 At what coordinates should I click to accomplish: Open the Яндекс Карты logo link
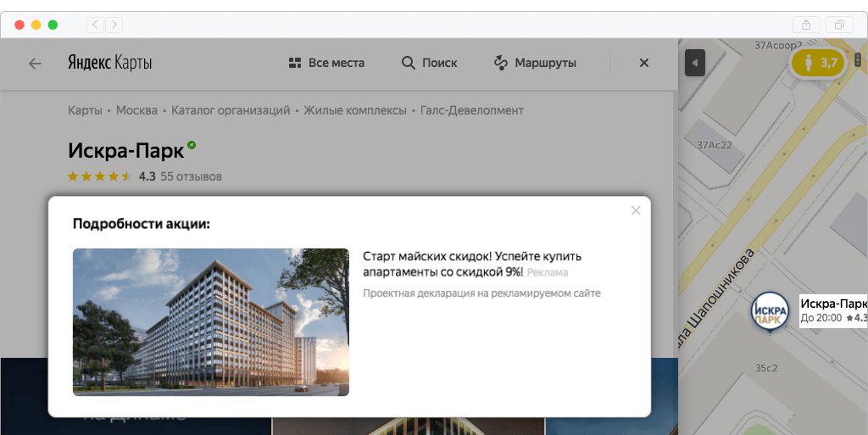click(109, 63)
